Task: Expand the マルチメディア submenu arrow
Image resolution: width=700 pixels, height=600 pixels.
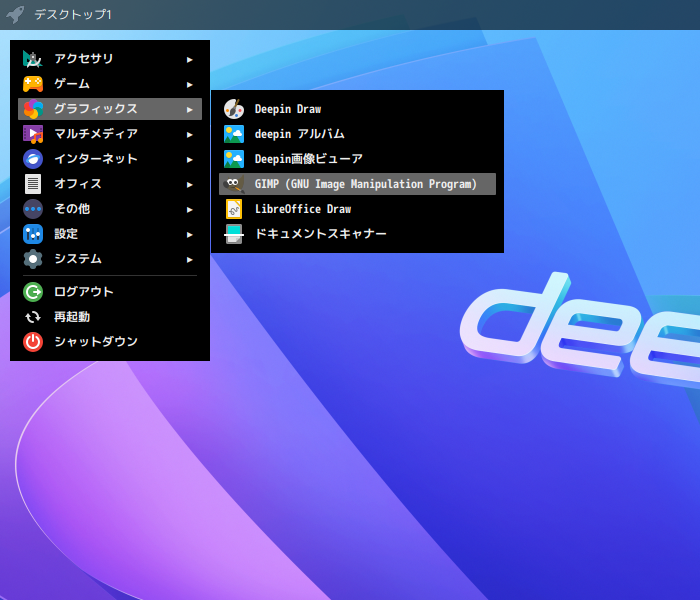Action: (x=190, y=134)
